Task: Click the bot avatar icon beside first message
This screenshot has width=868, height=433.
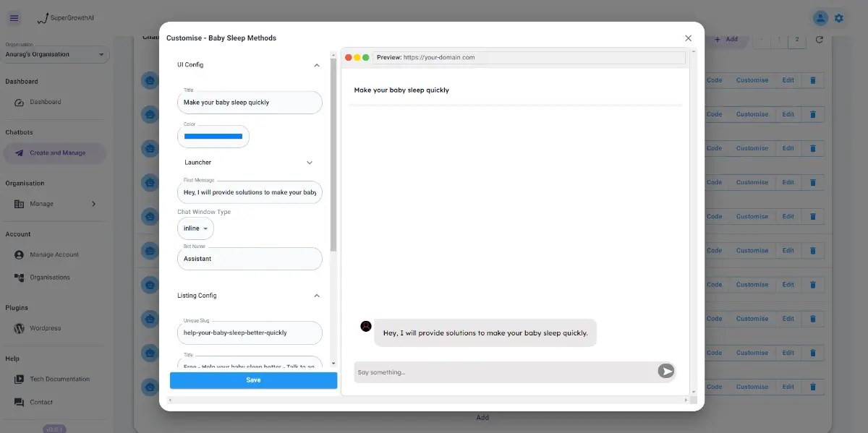Action: pos(366,326)
